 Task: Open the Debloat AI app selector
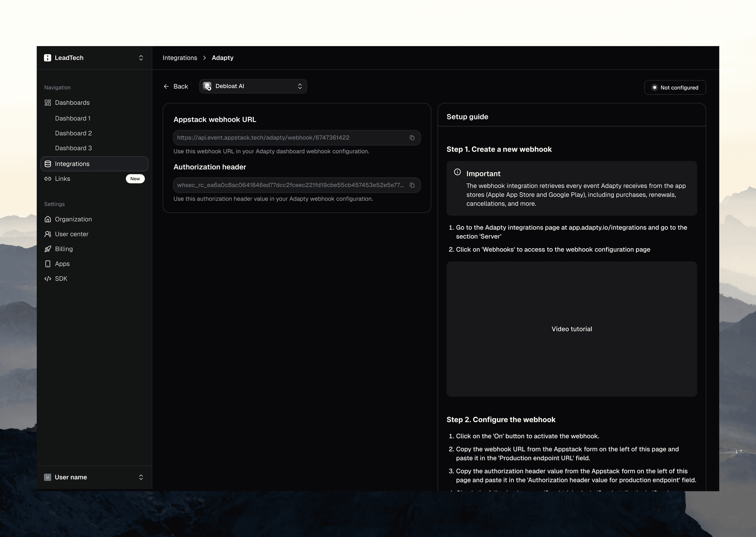(253, 86)
